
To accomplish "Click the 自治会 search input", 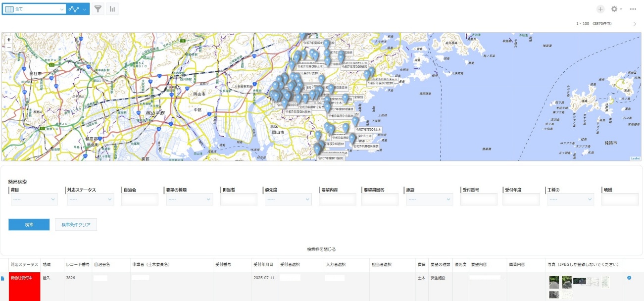I will tap(140, 199).
